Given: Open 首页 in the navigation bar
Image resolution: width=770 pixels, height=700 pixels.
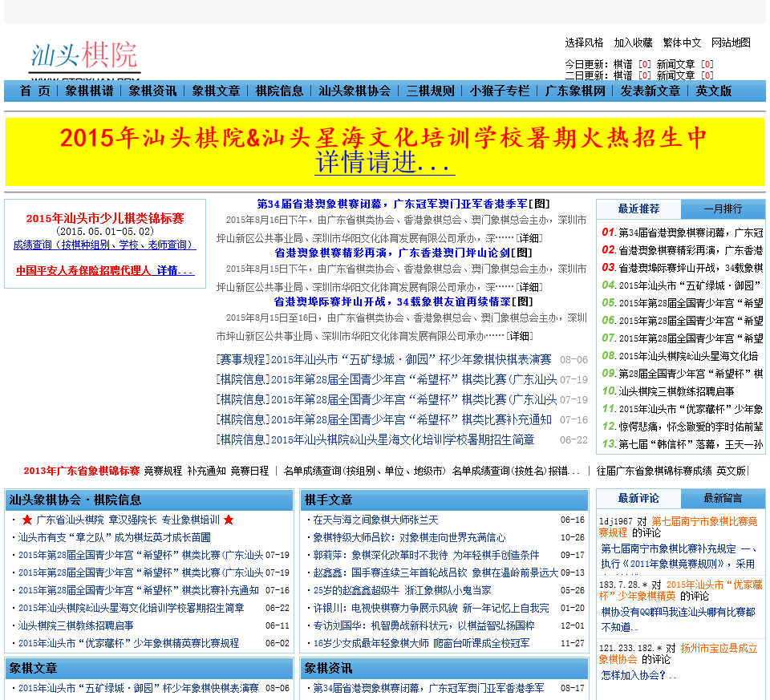Looking at the screenshot, I should [34, 91].
